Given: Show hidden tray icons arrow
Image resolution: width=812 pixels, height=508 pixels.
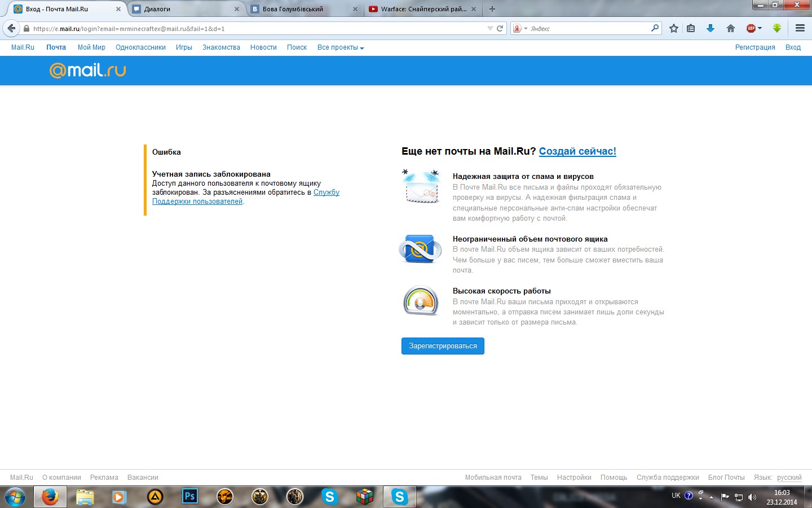Looking at the screenshot, I should point(711,497).
